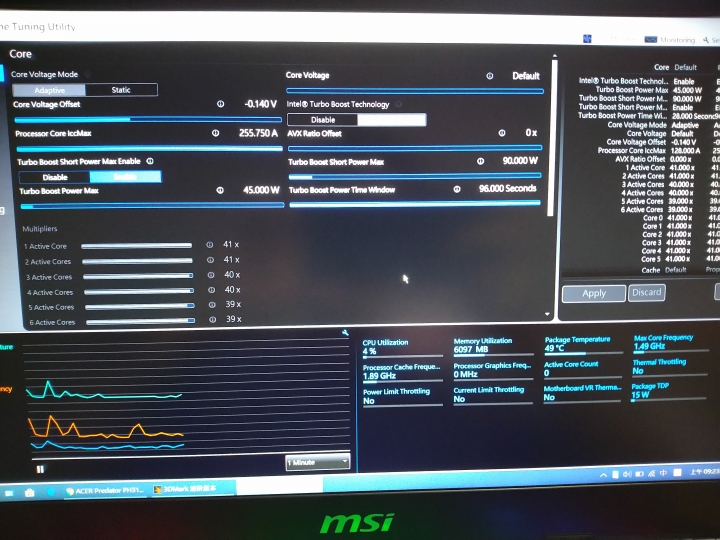Show hidden system tray icons
Viewport: 720px width, 540px height.
(603, 475)
